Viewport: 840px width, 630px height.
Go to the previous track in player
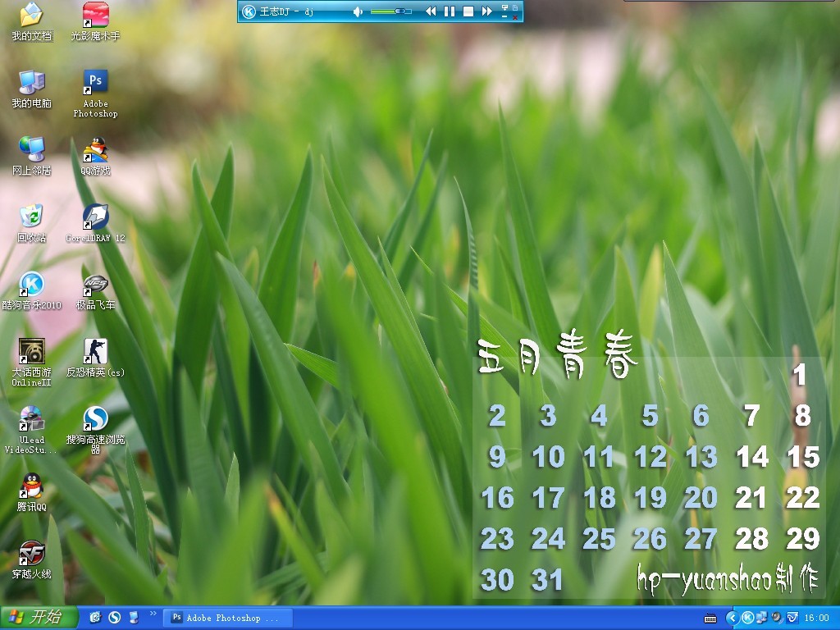click(430, 11)
